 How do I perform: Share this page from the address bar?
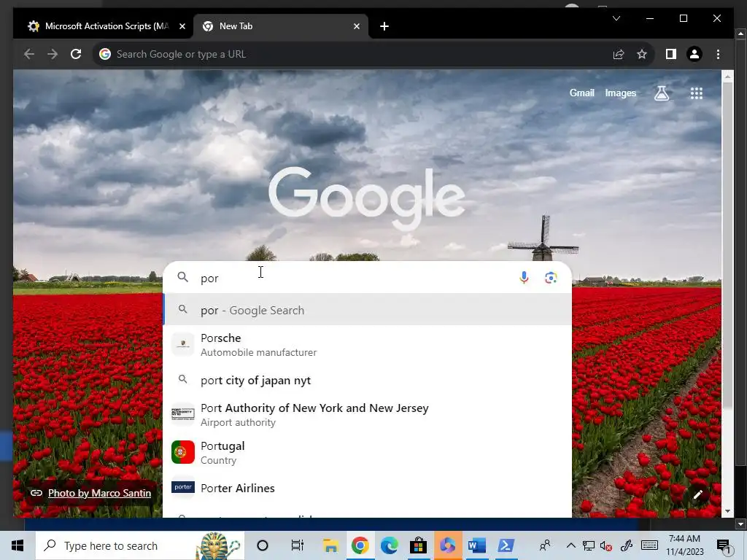click(x=619, y=54)
